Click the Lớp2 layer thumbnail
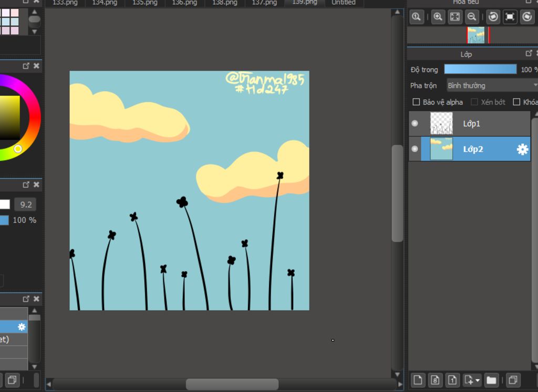This screenshot has width=538, height=392. 441,149
